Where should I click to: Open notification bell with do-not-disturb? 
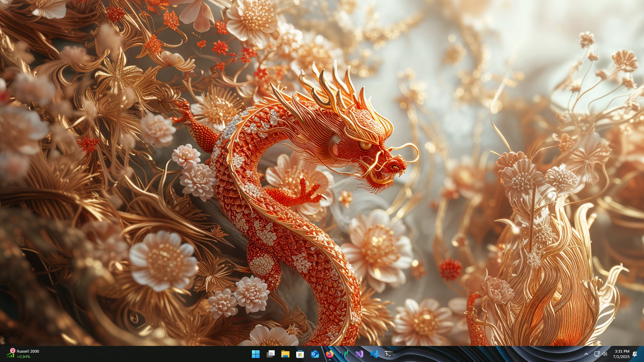point(635,354)
